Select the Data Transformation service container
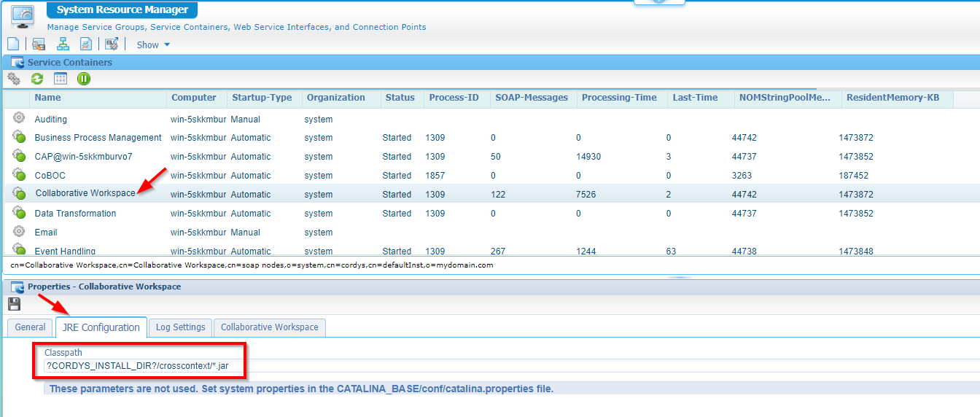The image size is (980, 417). tap(75, 214)
